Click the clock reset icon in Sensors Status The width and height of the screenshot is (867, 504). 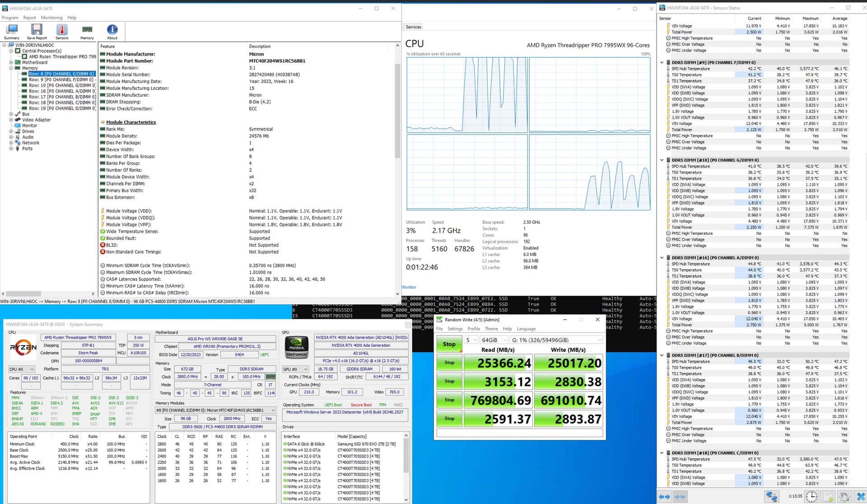(x=811, y=496)
